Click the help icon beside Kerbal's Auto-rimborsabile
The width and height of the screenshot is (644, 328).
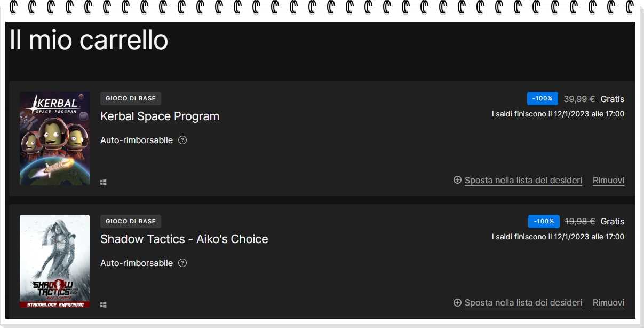182,140
